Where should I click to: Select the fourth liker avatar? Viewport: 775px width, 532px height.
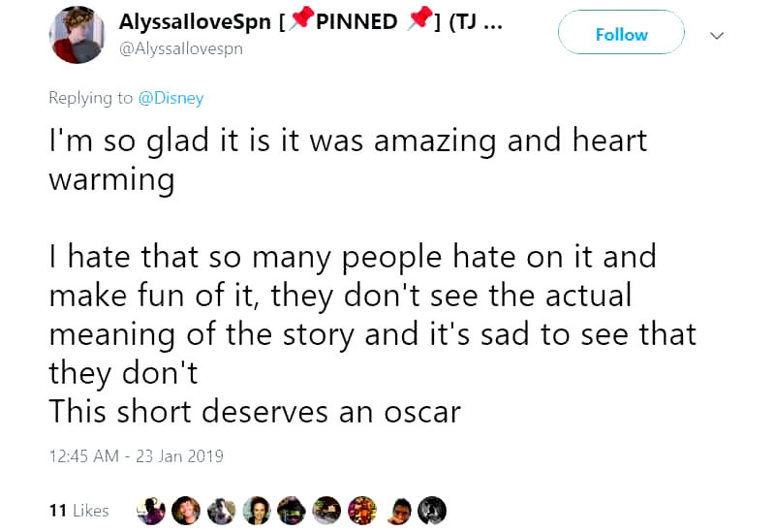click(258, 510)
